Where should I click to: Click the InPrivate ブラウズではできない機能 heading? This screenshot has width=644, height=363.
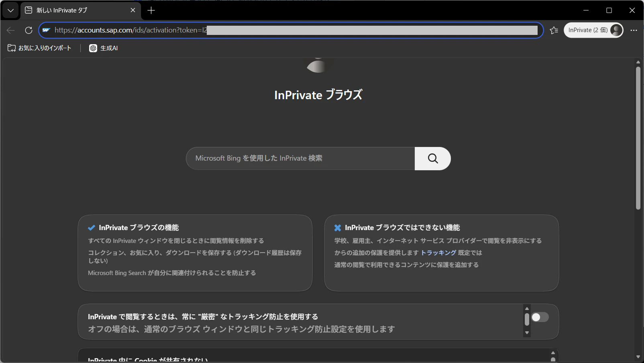pyautogui.click(x=402, y=228)
